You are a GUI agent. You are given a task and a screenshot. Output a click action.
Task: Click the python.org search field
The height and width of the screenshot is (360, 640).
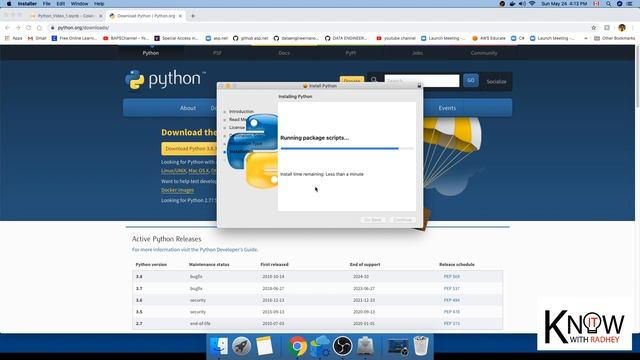point(422,80)
